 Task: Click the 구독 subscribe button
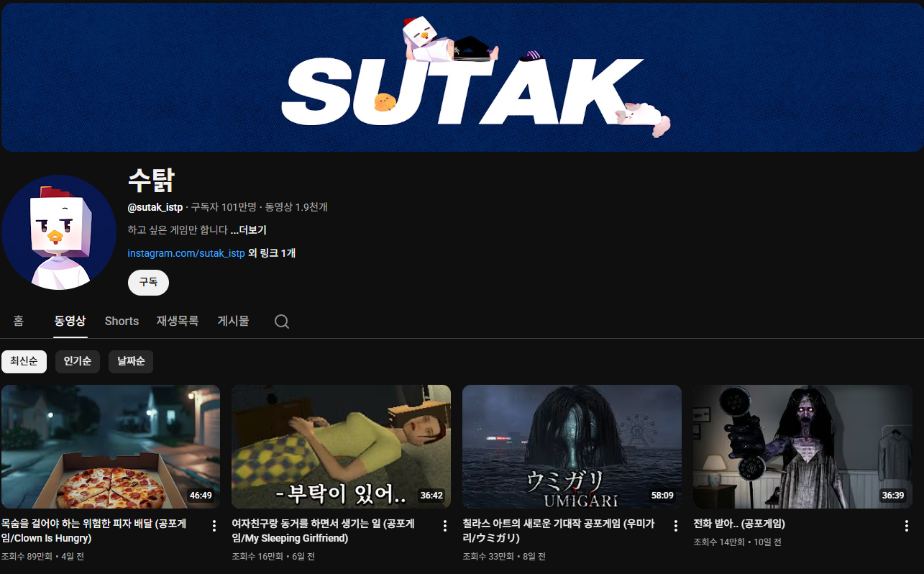(148, 283)
